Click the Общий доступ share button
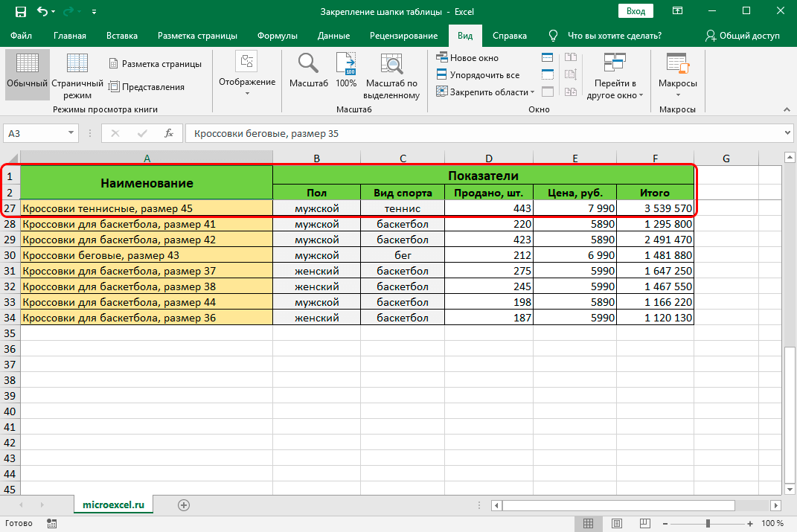 click(x=742, y=36)
